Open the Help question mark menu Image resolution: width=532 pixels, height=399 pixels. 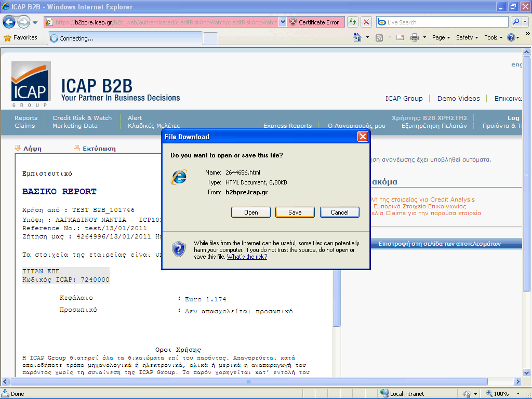coord(513,37)
